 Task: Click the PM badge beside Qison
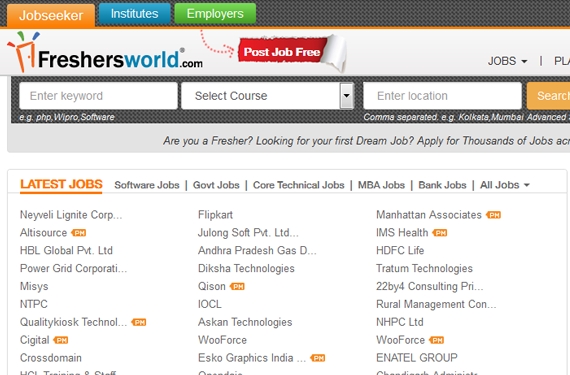[237, 287]
